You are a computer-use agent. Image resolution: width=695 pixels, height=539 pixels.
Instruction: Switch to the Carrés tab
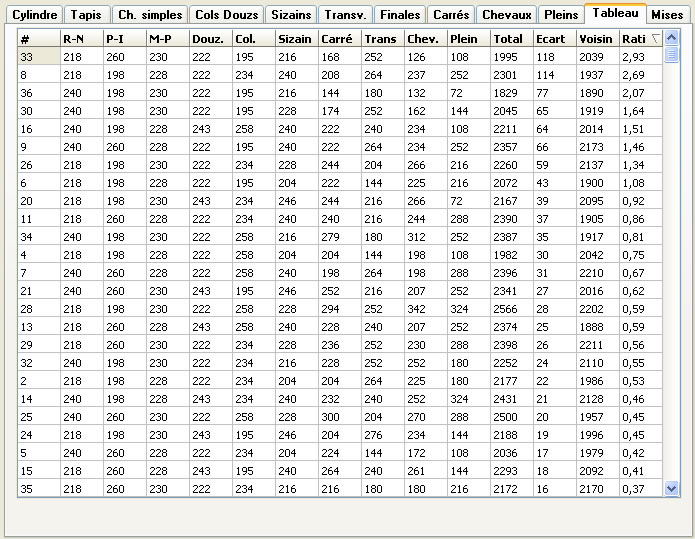click(451, 15)
